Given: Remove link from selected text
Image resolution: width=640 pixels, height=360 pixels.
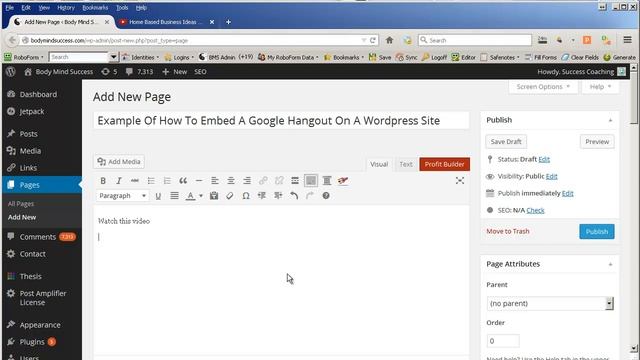Looking at the screenshot, I should pos(279,180).
